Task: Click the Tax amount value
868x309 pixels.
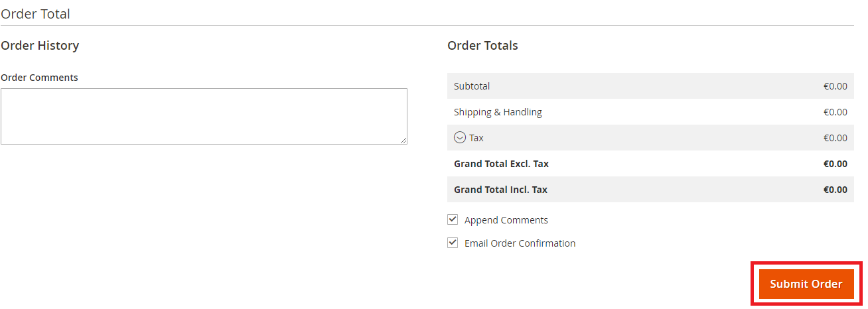Action: (835, 138)
